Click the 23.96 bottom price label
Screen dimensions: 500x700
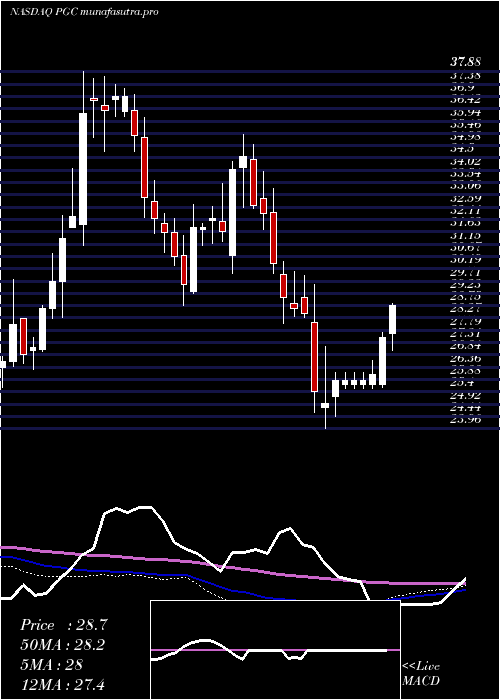tap(465, 419)
